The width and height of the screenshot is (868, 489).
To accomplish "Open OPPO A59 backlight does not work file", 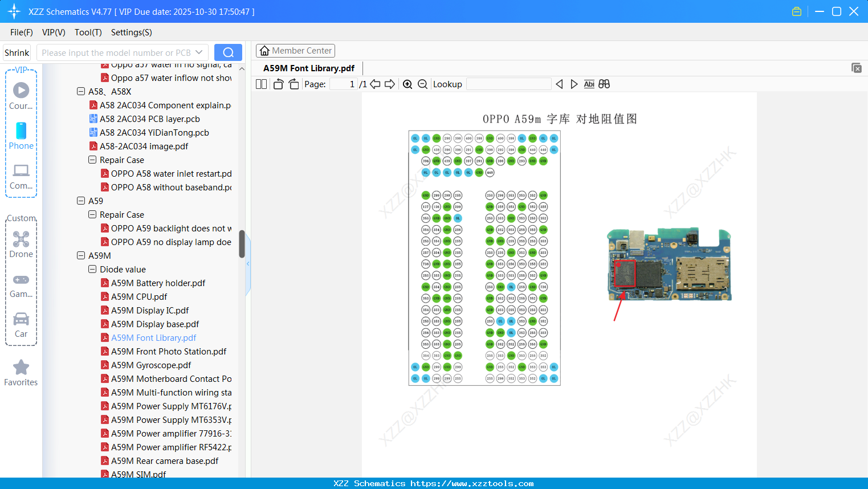I will pos(166,228).
